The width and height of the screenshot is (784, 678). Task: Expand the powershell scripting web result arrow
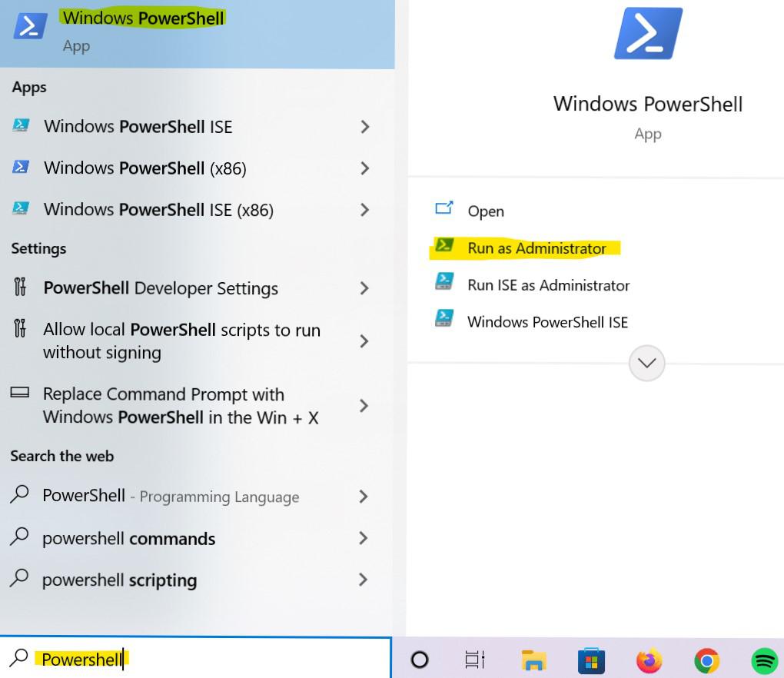364,580
